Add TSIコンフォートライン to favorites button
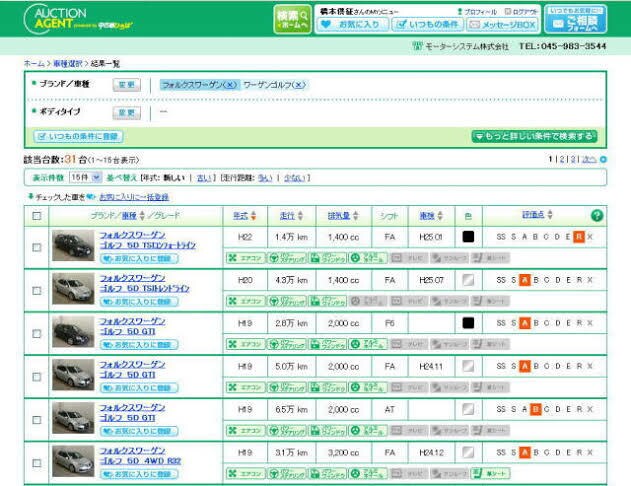 pos(139,258)
